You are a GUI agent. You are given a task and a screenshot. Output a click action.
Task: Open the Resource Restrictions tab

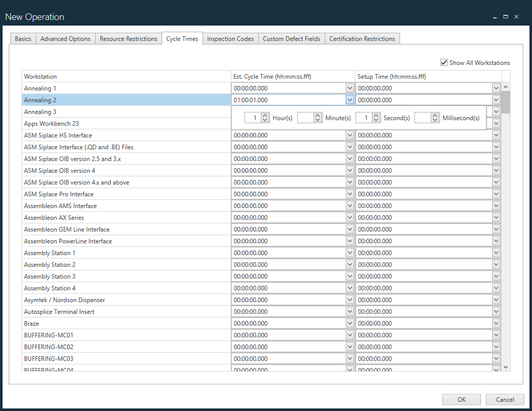pos(128,38)
